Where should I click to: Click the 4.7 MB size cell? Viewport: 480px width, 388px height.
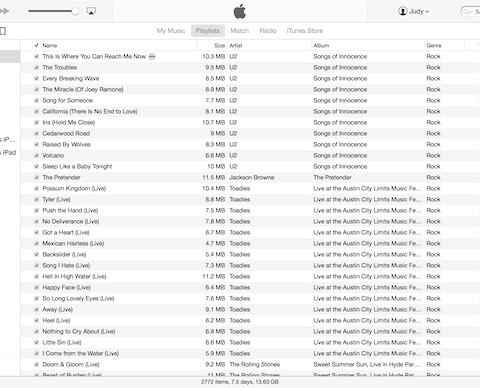[x=215, y=243]
